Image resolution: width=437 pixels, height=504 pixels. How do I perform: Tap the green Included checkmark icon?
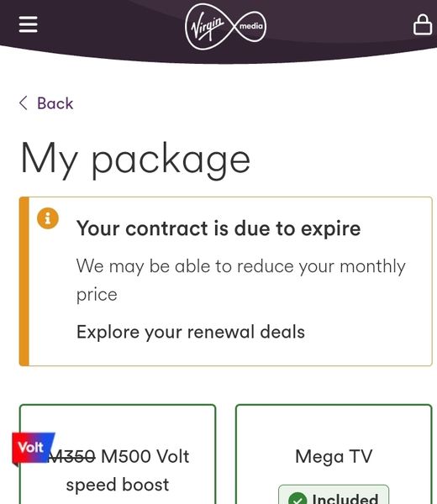pyautogui.click(x=297, y=499)
